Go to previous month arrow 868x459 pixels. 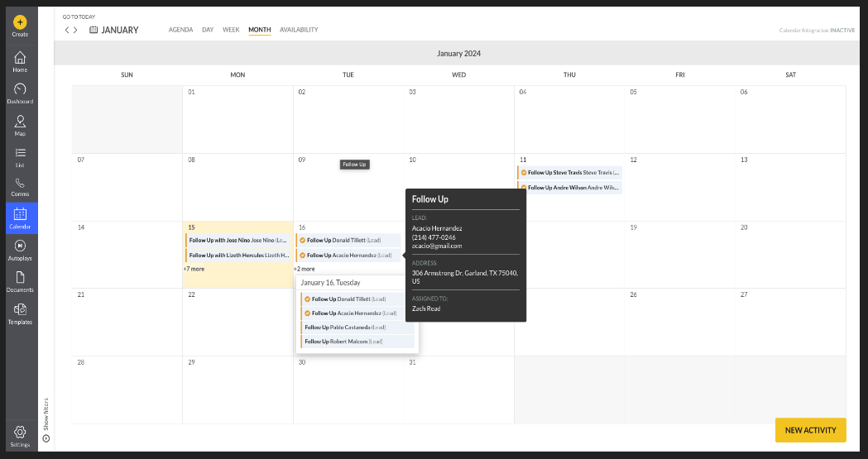[67, 30]
